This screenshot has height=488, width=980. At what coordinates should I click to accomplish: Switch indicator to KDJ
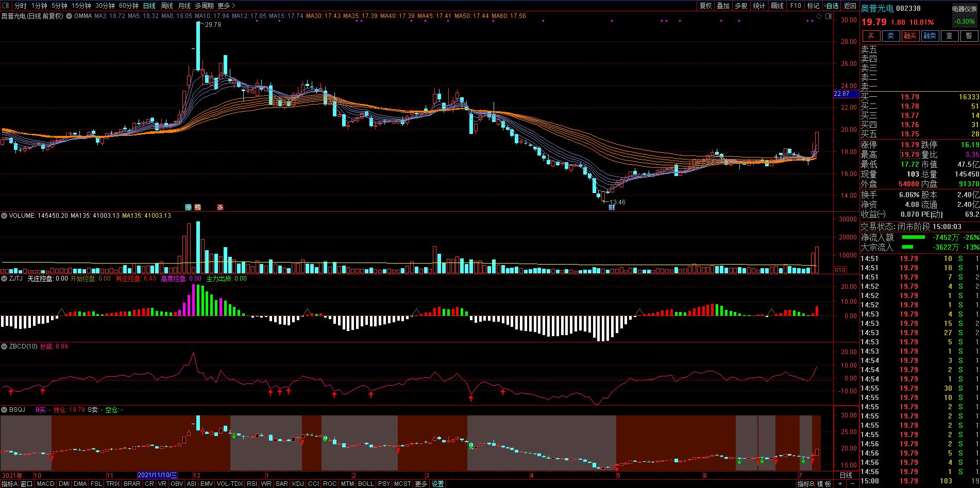click(298, 484)
